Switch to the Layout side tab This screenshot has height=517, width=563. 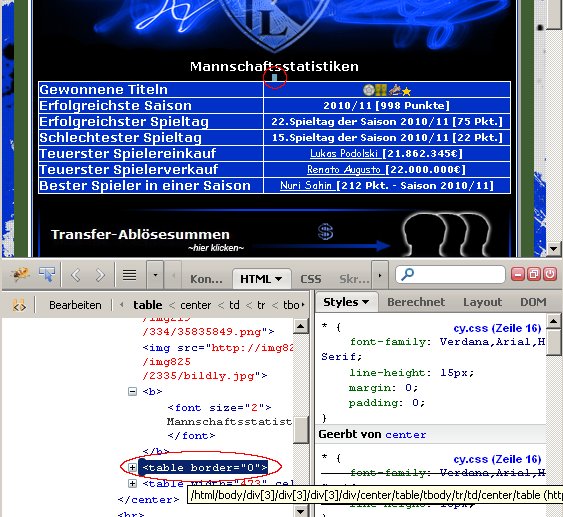tap(483, 302)
